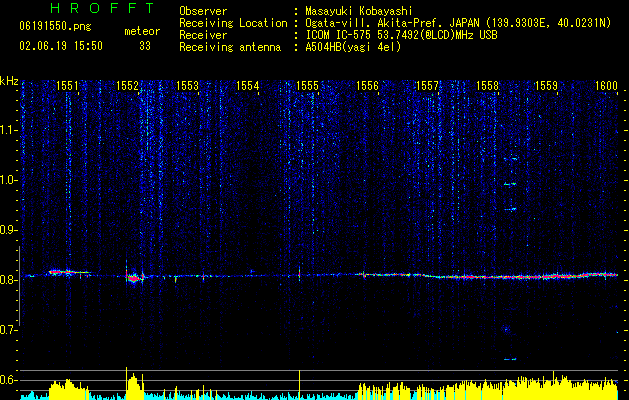629x400 pixels.
Task: Click the meteor count label
Action: tap(142, 31)
